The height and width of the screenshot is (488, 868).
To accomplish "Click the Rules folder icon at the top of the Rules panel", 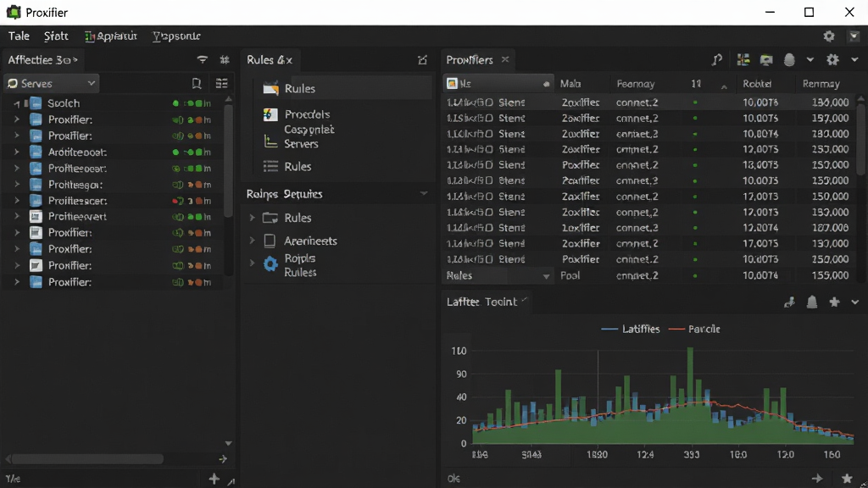I will tap(270, 88).
